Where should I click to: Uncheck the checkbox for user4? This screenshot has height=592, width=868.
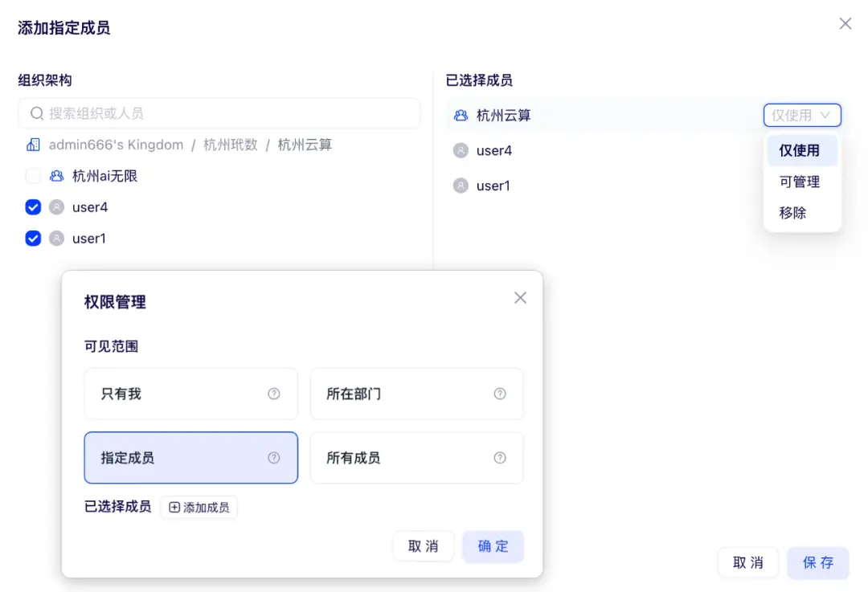coord(33,207)
